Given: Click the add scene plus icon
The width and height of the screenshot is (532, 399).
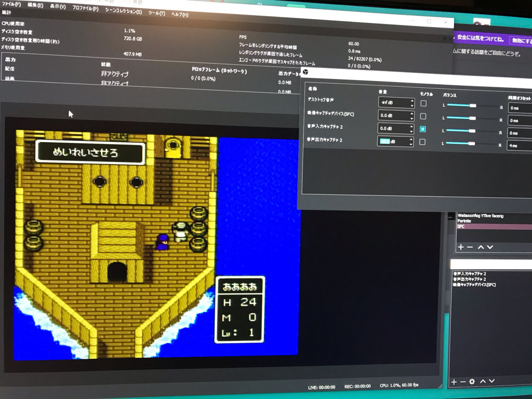Looking at the screenshot, I should (460, 247).
